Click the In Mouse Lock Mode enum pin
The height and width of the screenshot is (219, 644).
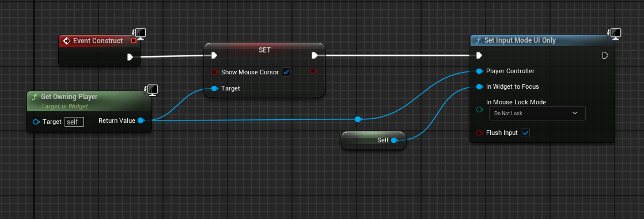tap(479, 109)
